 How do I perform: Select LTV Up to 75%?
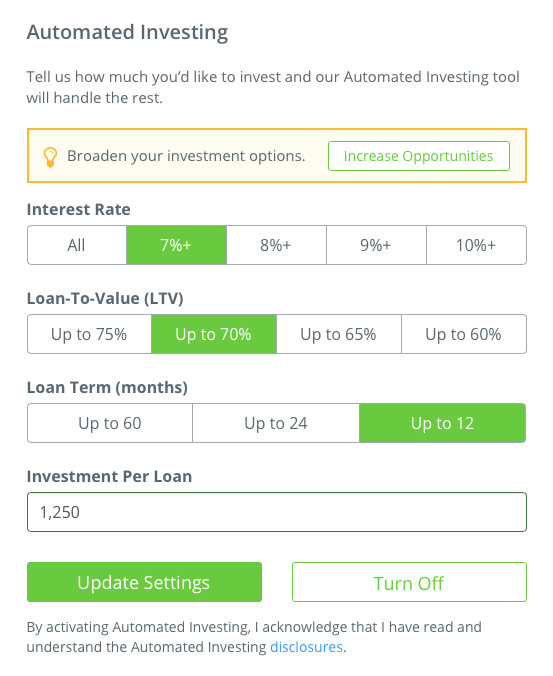89,334
